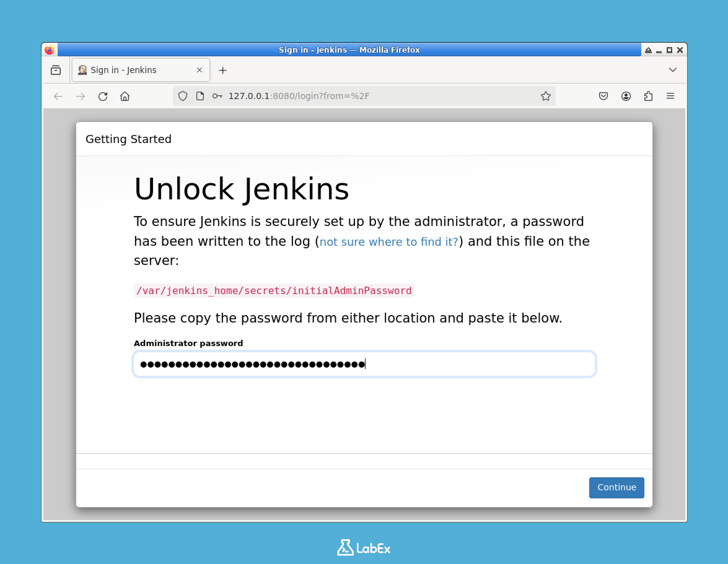Screen dimensions: 728x564
Task: Open the tracking protection shield icon
Action: click(183, 96)
